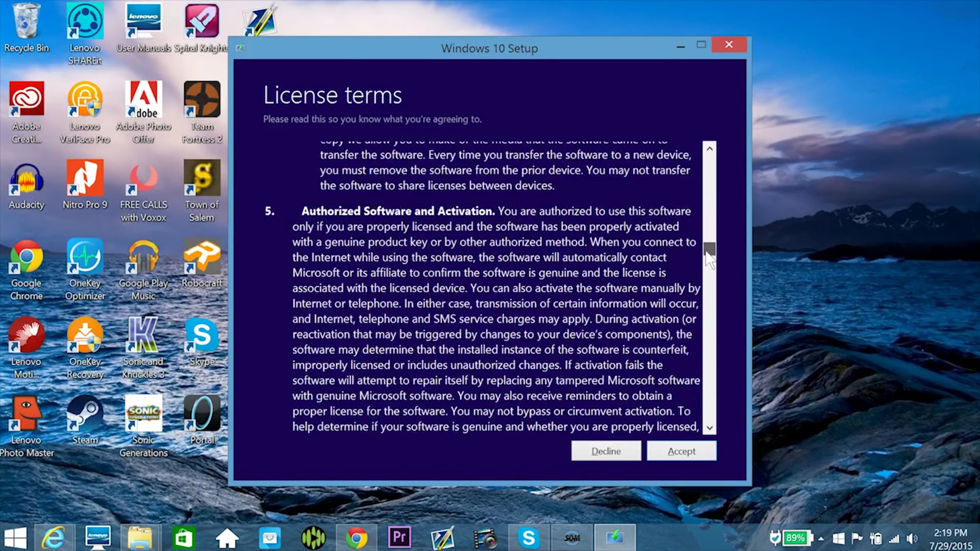The width and height of the screenshot is (980, 551).
Task: Open the Recycle Bin
Action: pos(27,22)
